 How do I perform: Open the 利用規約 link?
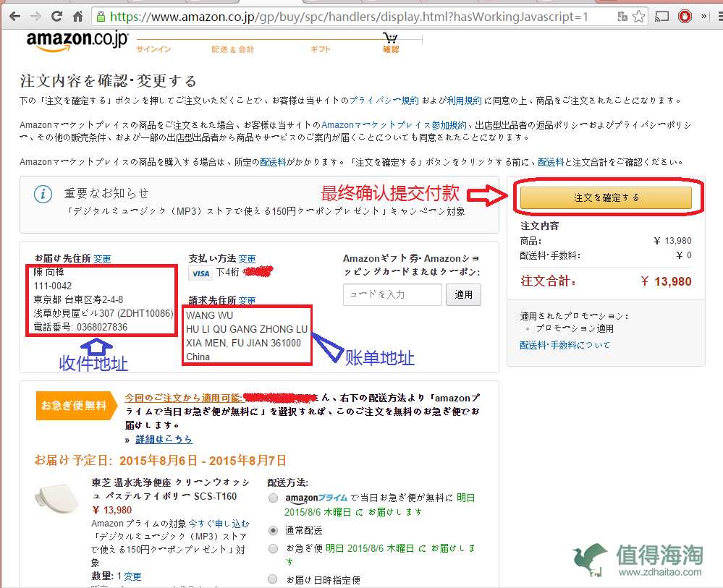464,101
